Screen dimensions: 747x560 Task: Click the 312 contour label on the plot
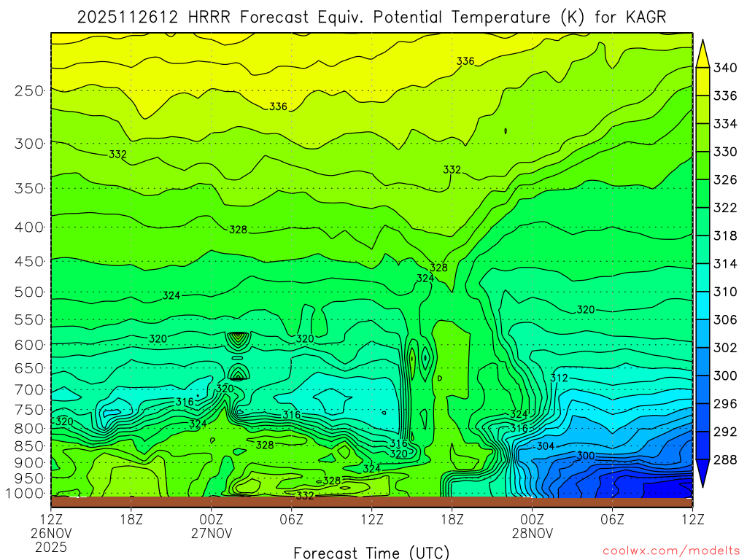click(x=560, y=378)
